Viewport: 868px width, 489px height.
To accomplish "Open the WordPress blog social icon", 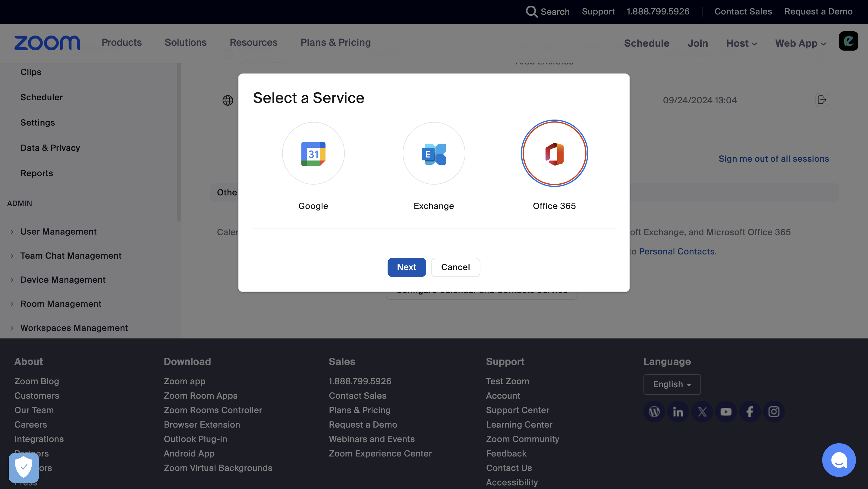I will [x=654, y=411].
